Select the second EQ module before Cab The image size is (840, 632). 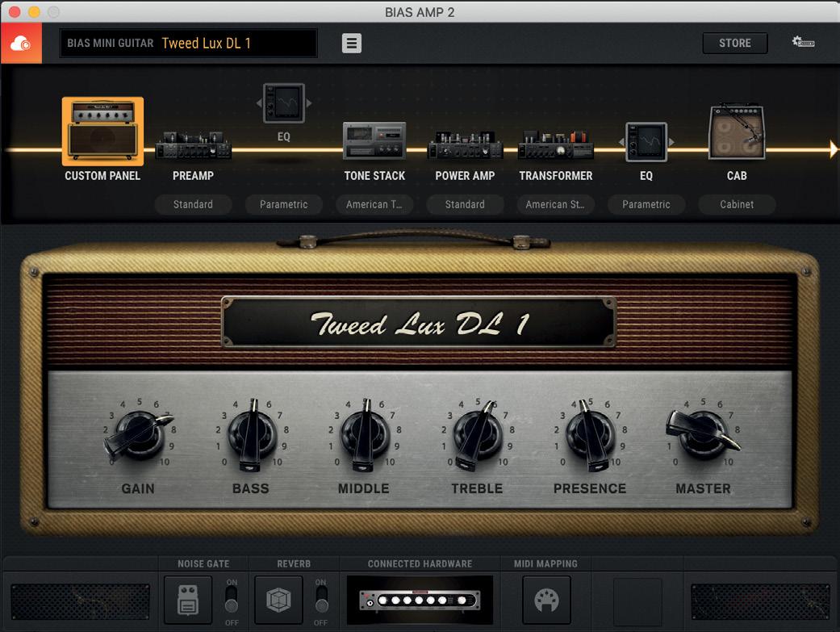646,142
